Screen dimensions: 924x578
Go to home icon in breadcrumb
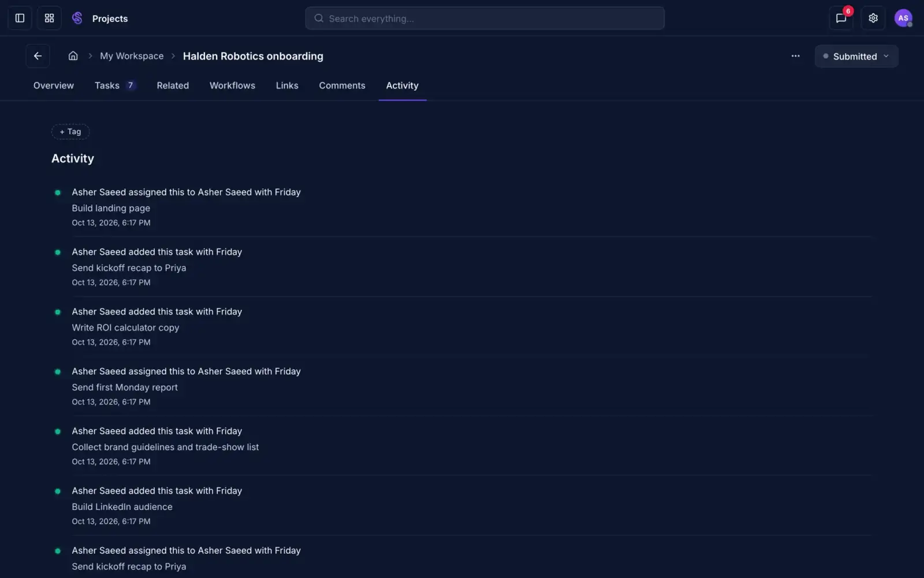73,56
